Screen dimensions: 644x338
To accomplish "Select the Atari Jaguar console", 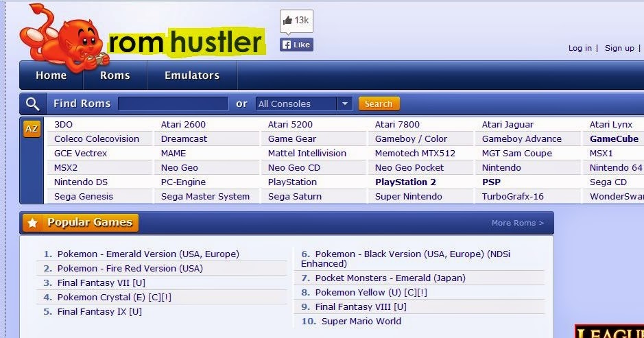I will (508, 125).
